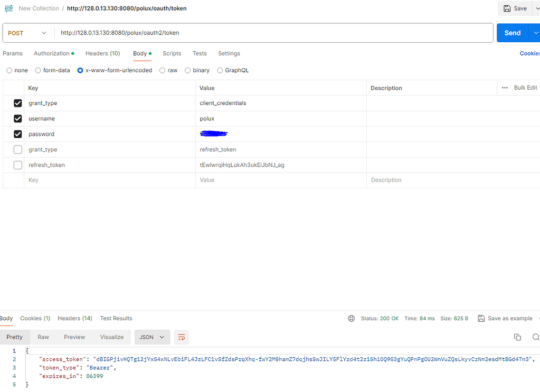Click the globe network info icon near status
Screen dimensions: 540x392
pyautogui.click(x=351, y=318)
